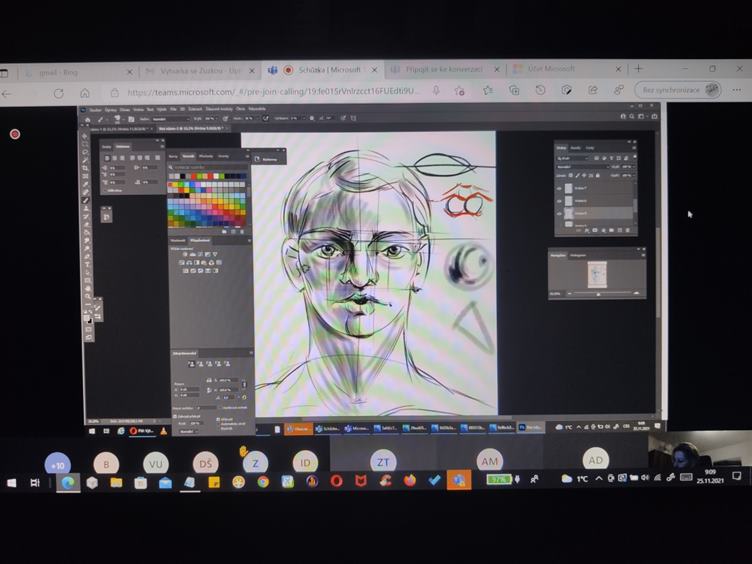
Task: Select the Zoom magnifier tool in toolbar
Action: (86, 296)
